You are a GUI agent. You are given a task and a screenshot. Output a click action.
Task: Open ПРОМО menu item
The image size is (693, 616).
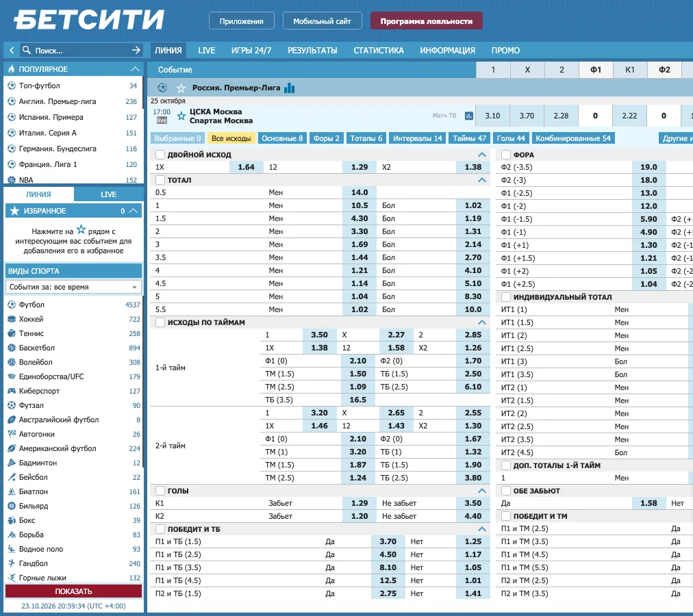tap(505, 51)
